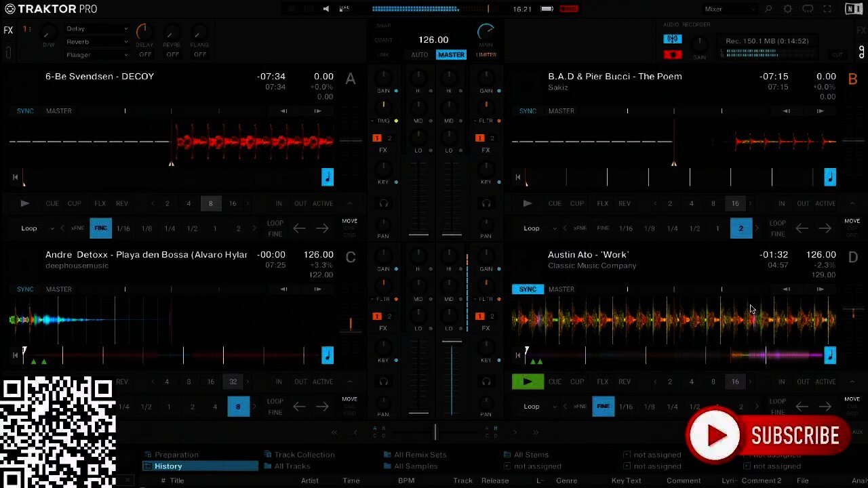Toggle keylock note icon on Deck D
Image resolution: width=868 pixels, height=488 pixels.
(x=830, y=355)
